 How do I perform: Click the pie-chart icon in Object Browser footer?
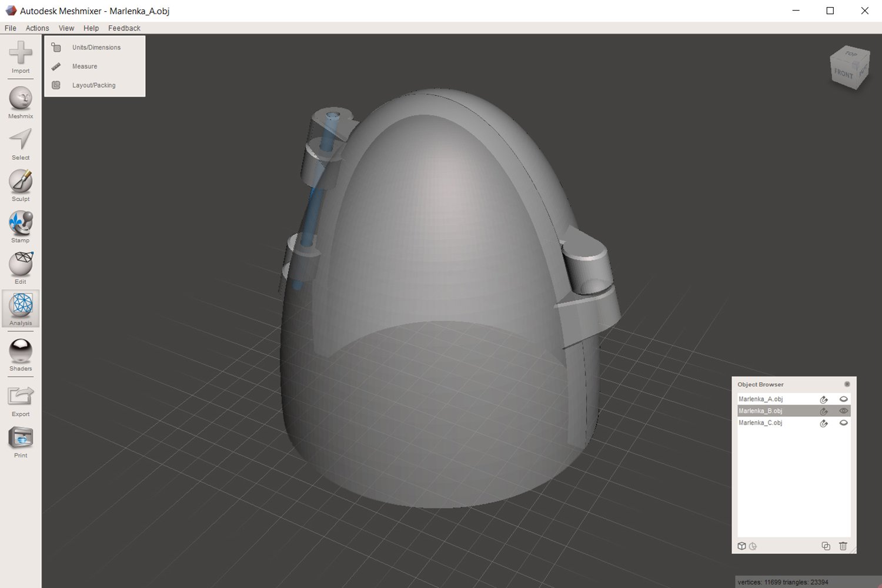753,546
